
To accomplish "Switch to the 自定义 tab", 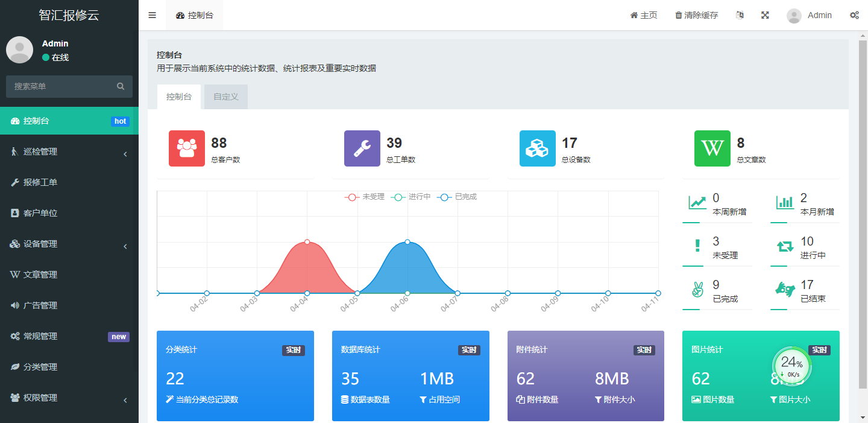I will (x=225, y=96).
